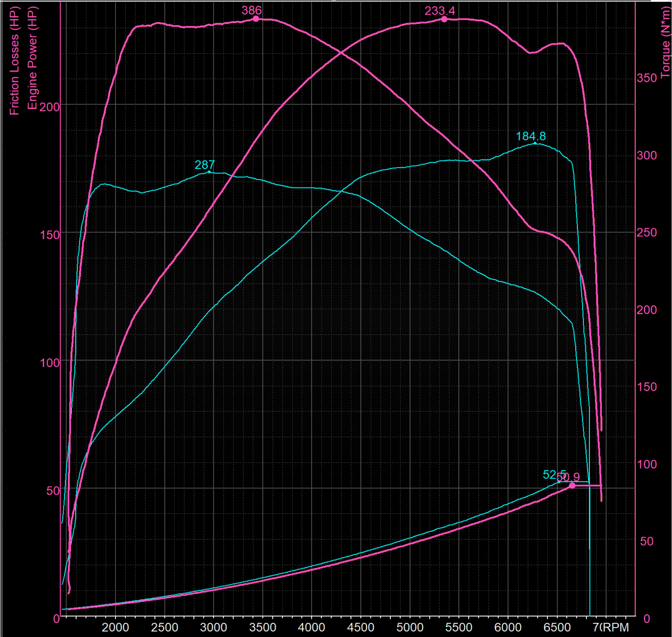Click the 350 tick on right torque axis
The height and width of the screenshot is (637, 672).
[647, 78]
